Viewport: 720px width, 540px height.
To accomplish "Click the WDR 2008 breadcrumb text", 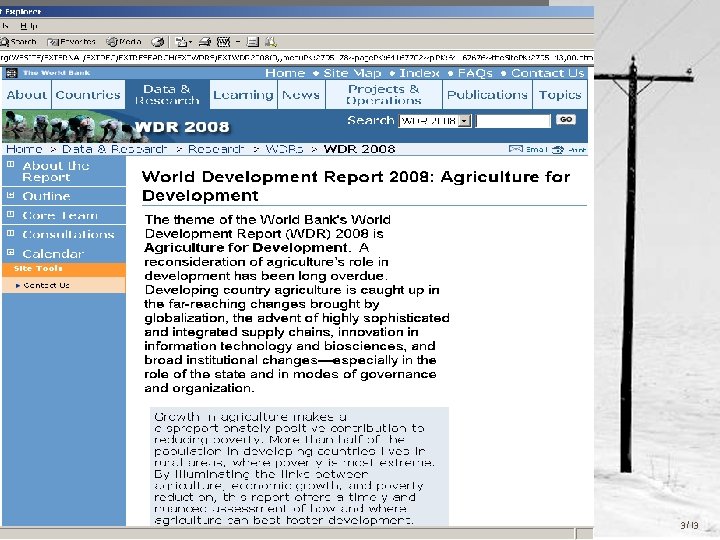I will tap(359, 149).
